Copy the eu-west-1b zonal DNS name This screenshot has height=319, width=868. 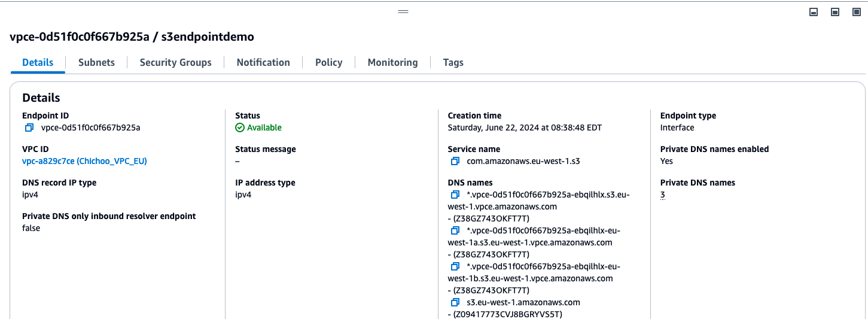coord(455,266)
